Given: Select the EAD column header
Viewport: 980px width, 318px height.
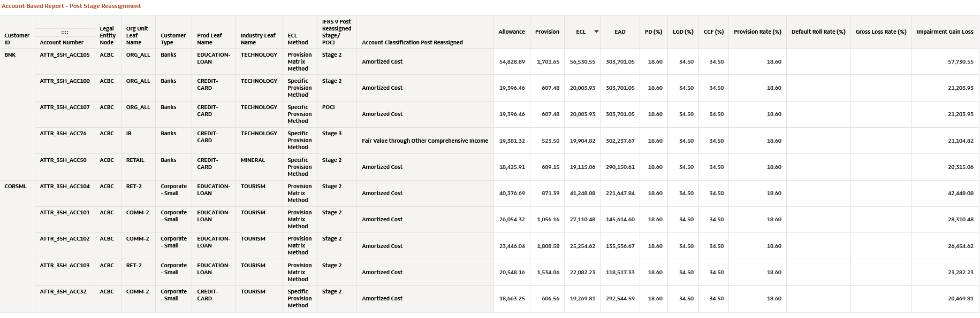Looking at the screenshot, I should tap(620, 32).
